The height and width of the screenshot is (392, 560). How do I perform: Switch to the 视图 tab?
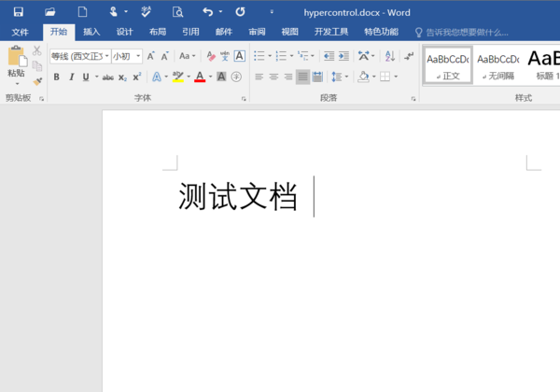coord(289,32)
